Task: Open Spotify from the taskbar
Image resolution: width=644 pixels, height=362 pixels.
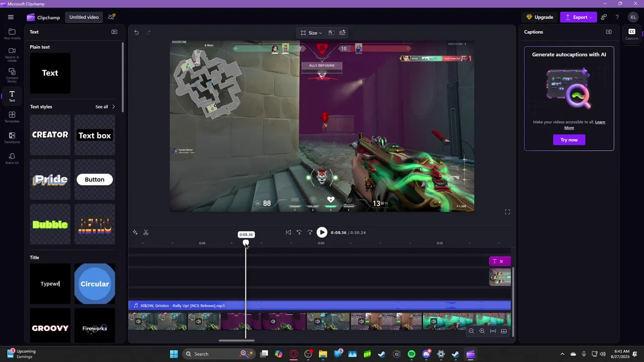Action: click(412, 354)
